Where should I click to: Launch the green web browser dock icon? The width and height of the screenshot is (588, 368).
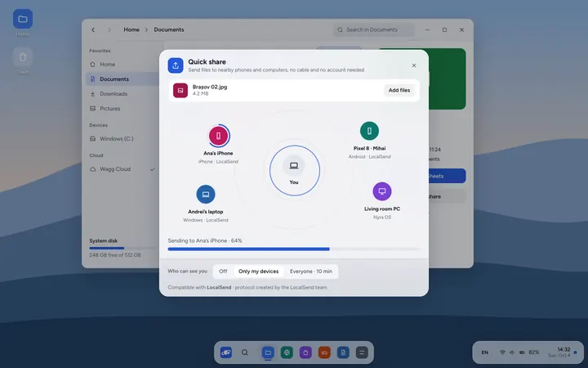tap(287, 352)
